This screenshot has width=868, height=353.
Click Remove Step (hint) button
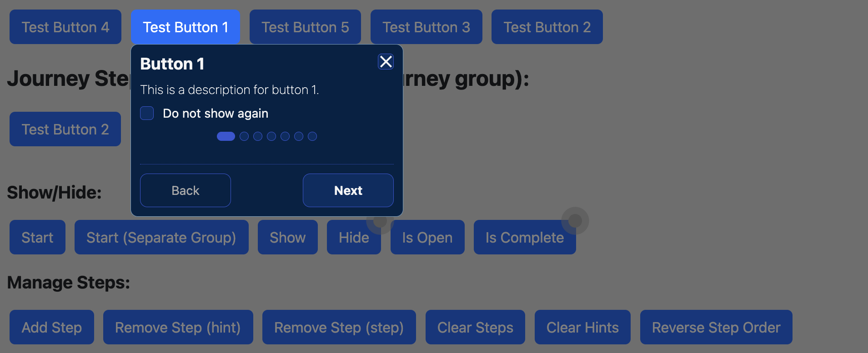178,327
